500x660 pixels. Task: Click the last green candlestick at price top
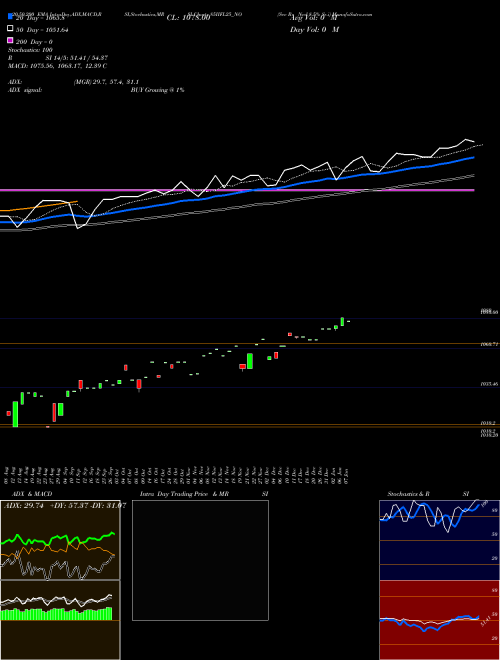pyautogui.click(x=343, y=322)
